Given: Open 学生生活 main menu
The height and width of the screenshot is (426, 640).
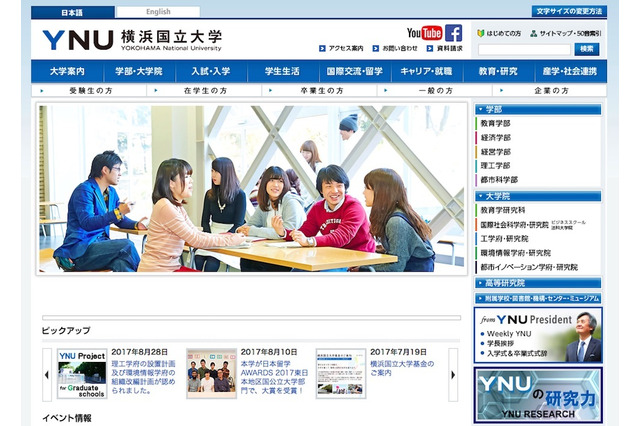Looking at the screenshot, I should [x=282, y=71].
